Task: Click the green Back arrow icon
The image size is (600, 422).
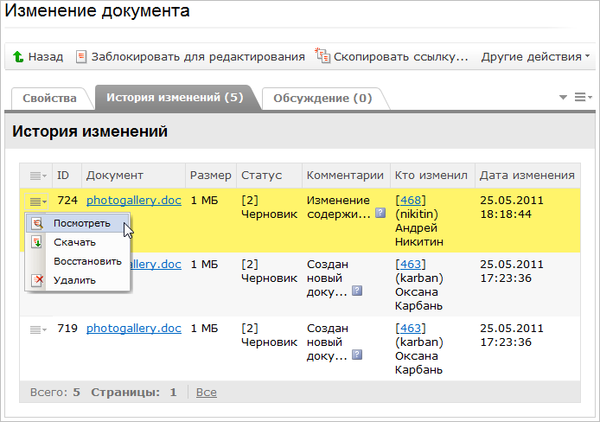Action: point(19,57)
